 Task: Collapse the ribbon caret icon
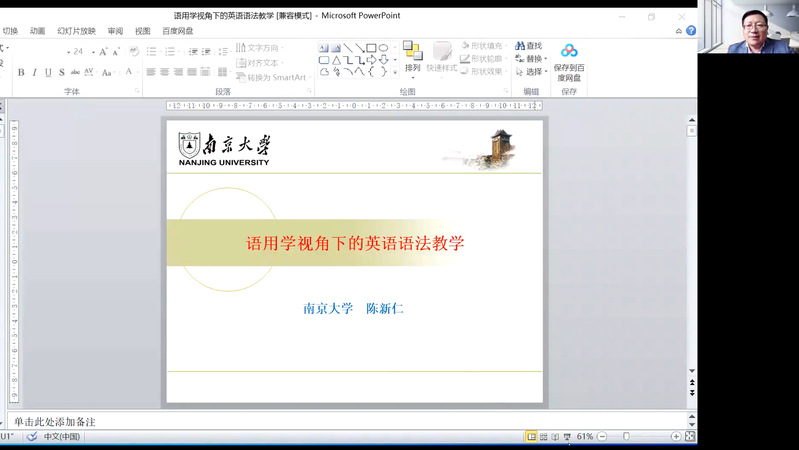point(679,31)
